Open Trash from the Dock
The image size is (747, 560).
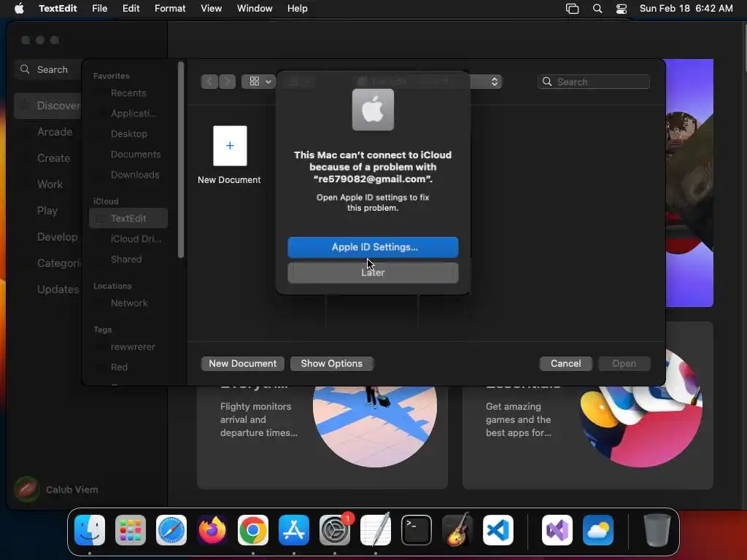pos(657,530)
